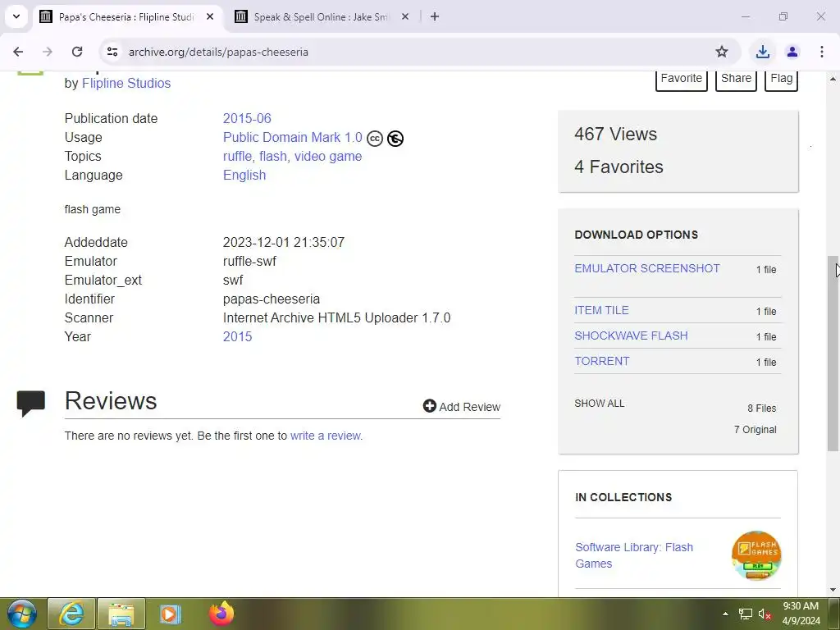Open Windows Media Player from the taskbar

[171, 614]
